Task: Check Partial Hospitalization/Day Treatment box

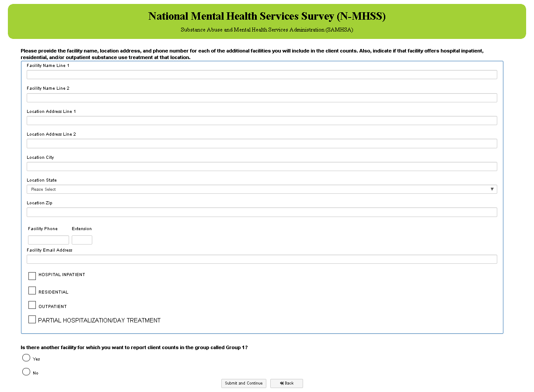Action: coord(32,319)
